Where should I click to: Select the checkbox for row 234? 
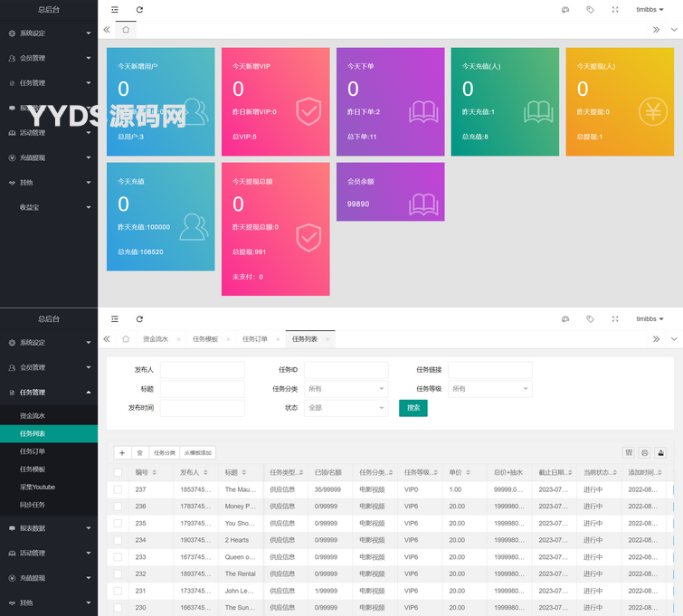[x=118, y=540]
